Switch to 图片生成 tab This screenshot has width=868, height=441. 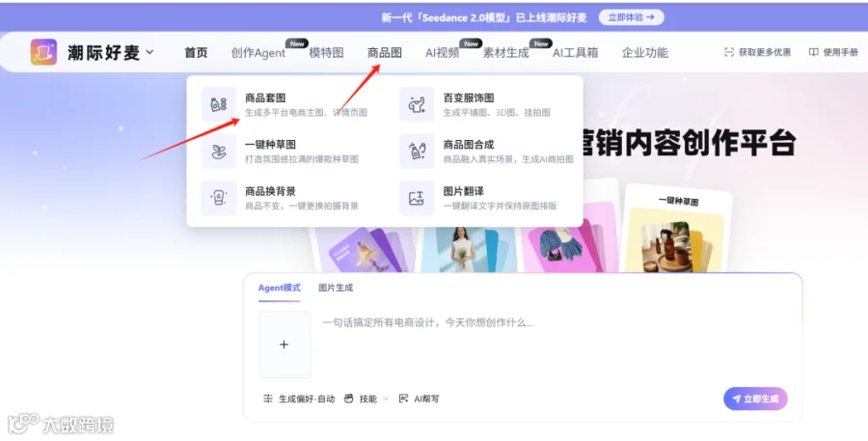tap(336, 288)
